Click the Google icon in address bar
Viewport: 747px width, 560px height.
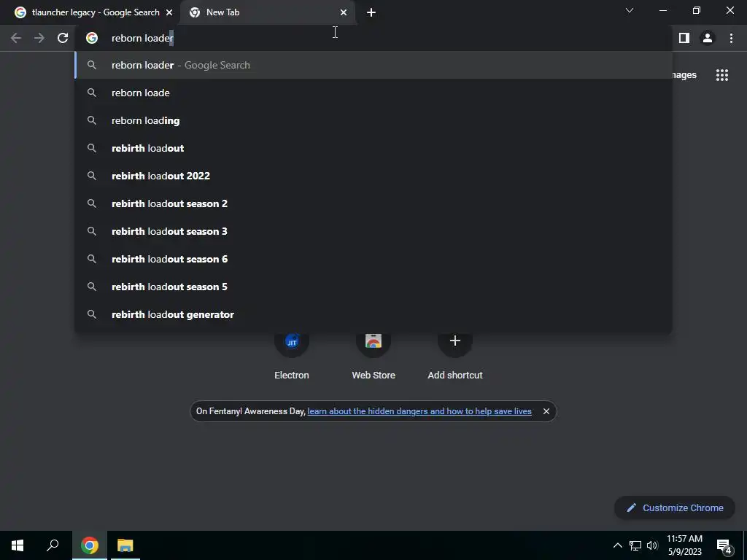click(x=92, y=38)
